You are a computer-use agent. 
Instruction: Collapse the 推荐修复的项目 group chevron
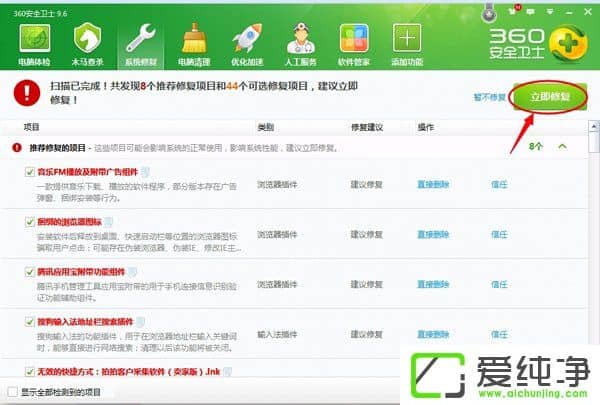click(x=562, y=147)
